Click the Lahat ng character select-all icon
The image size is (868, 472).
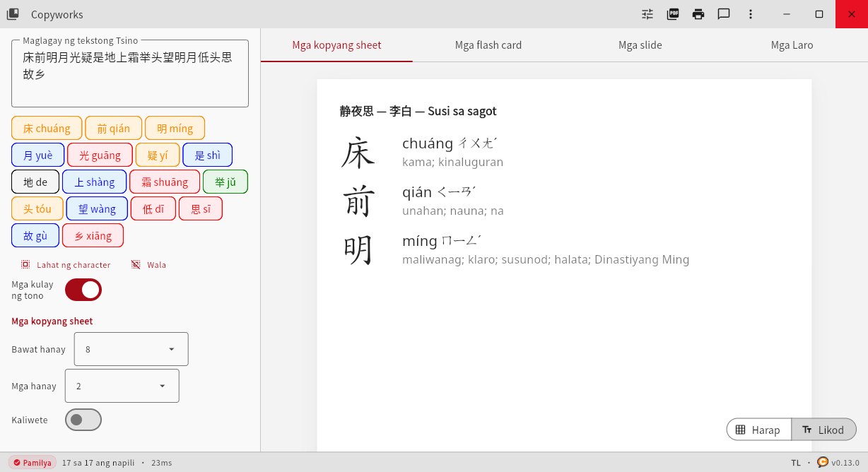pos(25,264)
